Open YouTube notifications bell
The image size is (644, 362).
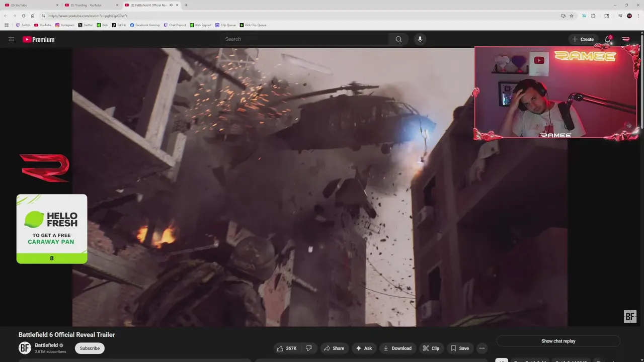(x=608, y=39)
